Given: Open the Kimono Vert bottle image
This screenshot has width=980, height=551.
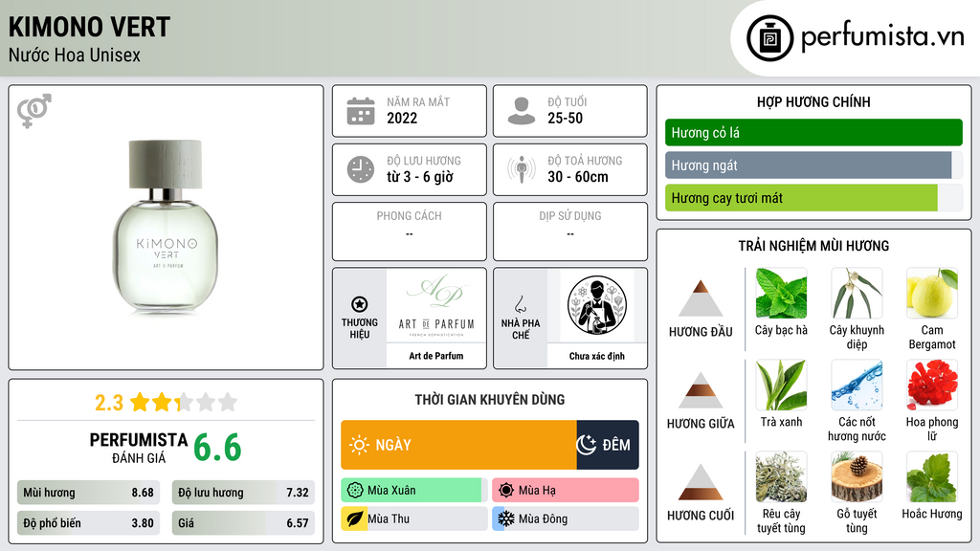Looking at the screenshot, I should tap(166, 226).
